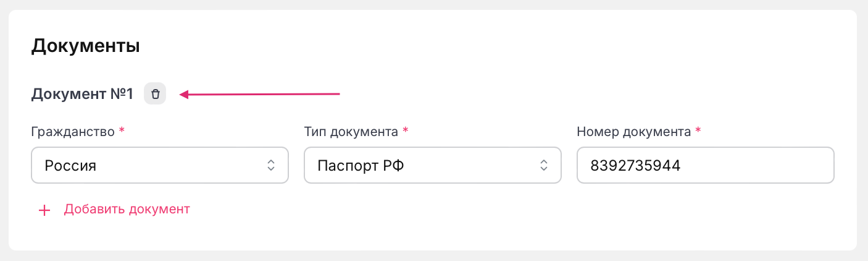The image size is (868, 261).
Task: Delete Документ №1 with trash icon
Action: pos(155,94)
